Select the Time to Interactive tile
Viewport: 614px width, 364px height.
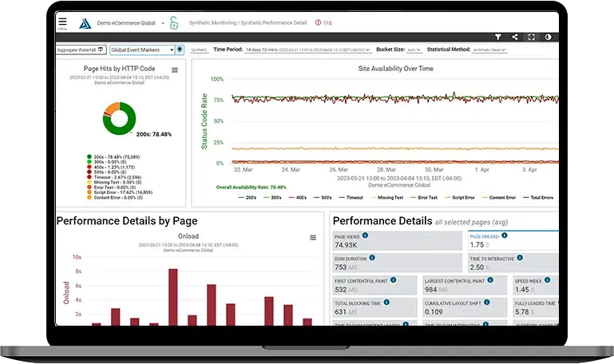point(513,263)
